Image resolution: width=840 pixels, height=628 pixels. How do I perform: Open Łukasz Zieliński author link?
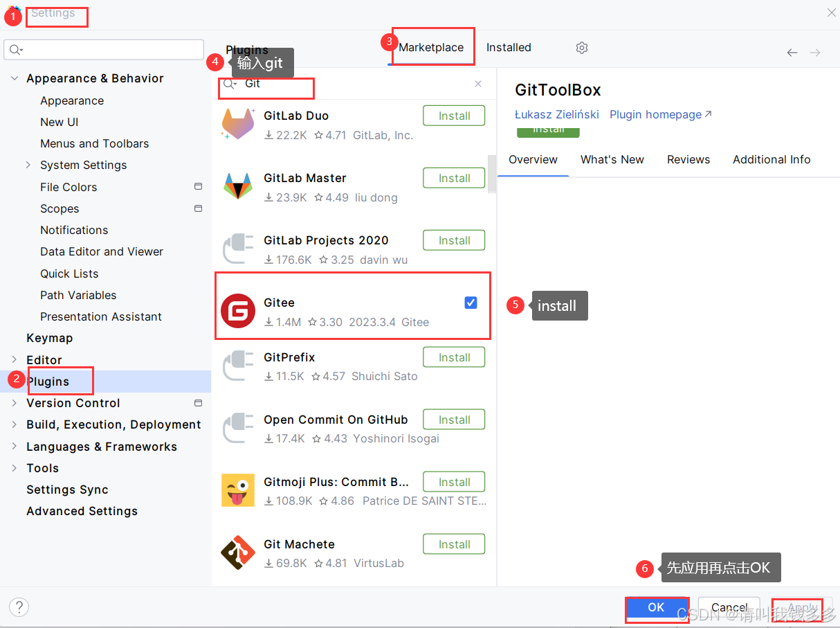point(557,114)
